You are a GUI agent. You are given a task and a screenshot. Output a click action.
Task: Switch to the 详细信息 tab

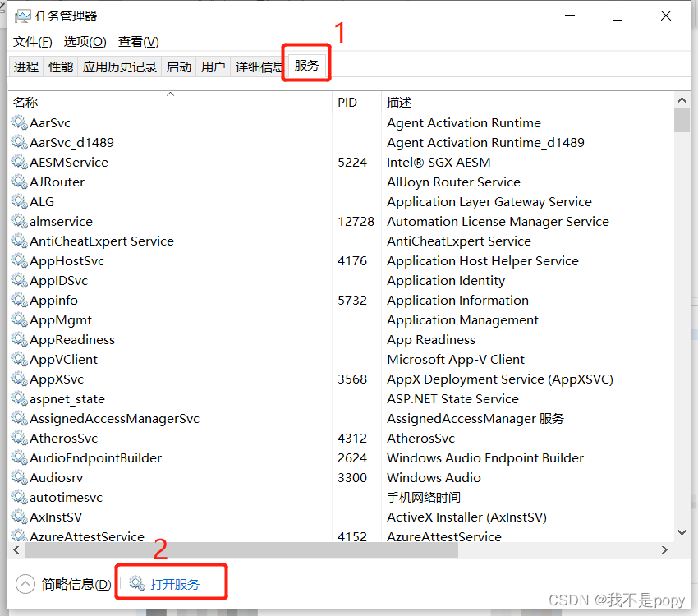coord(259,67)
